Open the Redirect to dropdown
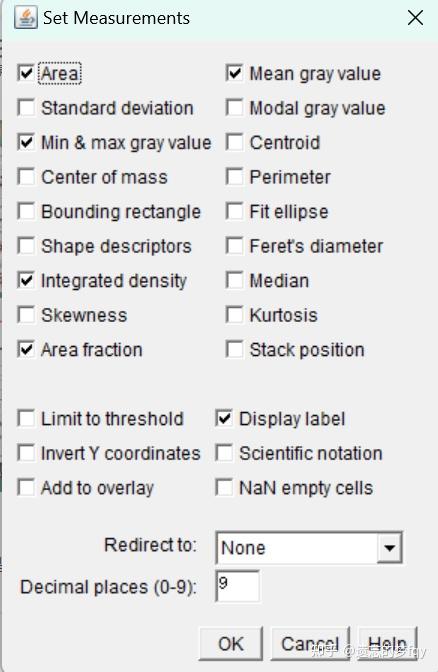 [309, 547]
